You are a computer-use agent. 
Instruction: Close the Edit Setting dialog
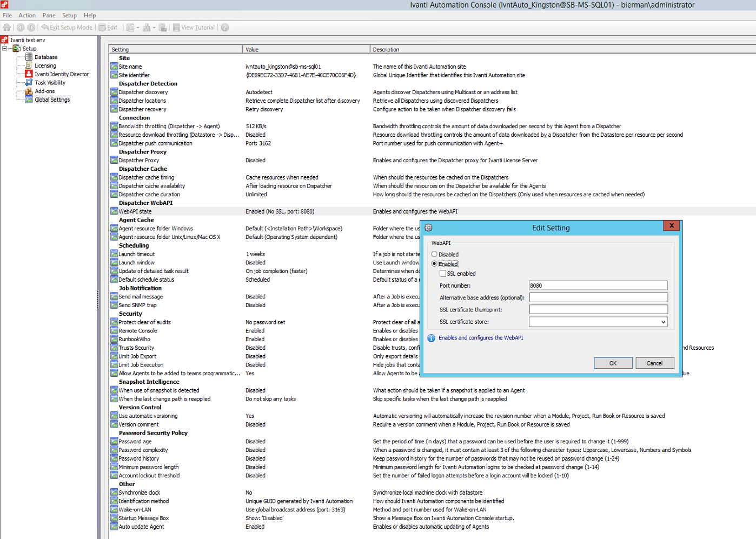672,225
